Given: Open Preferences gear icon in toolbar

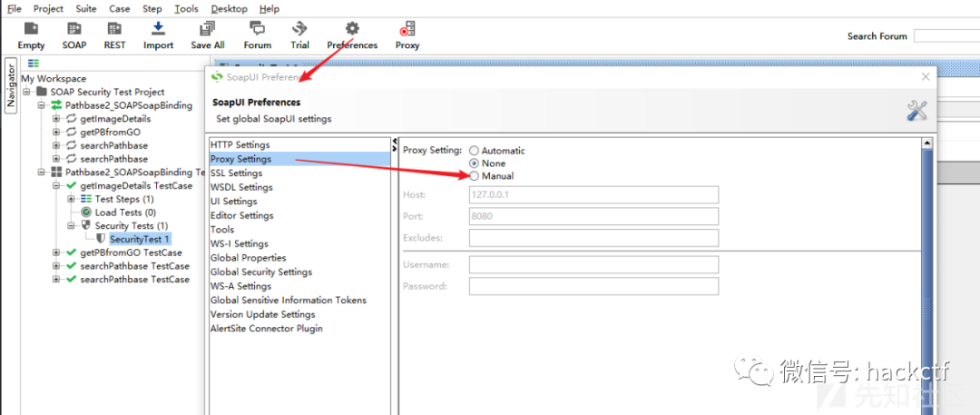Looking at the screenshot, I should click(352, 29).
